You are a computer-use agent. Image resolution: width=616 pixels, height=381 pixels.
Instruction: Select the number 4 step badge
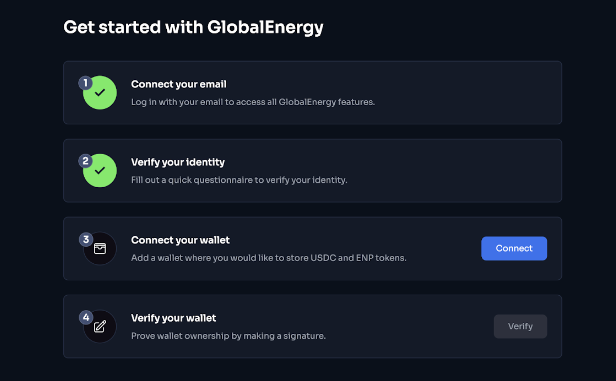(86, 317)
